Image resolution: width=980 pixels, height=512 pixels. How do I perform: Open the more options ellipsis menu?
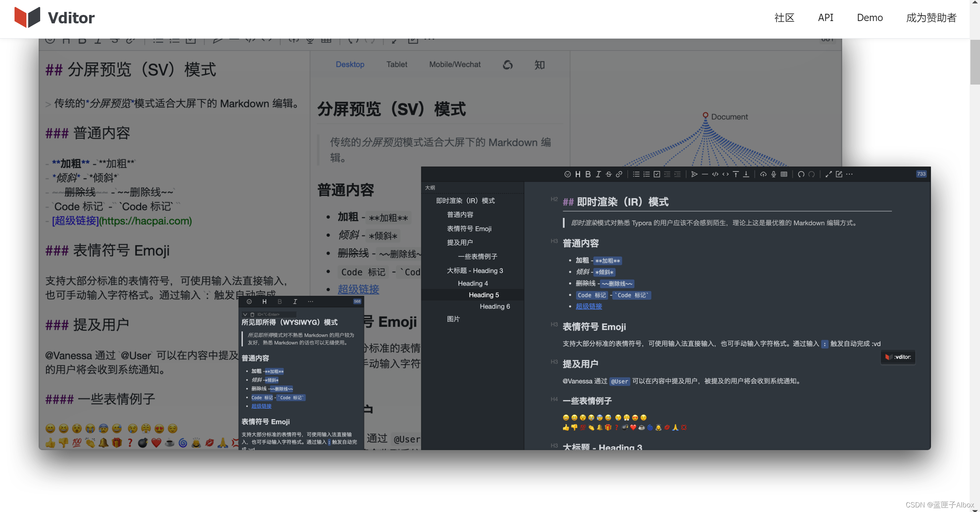[850, 174]
